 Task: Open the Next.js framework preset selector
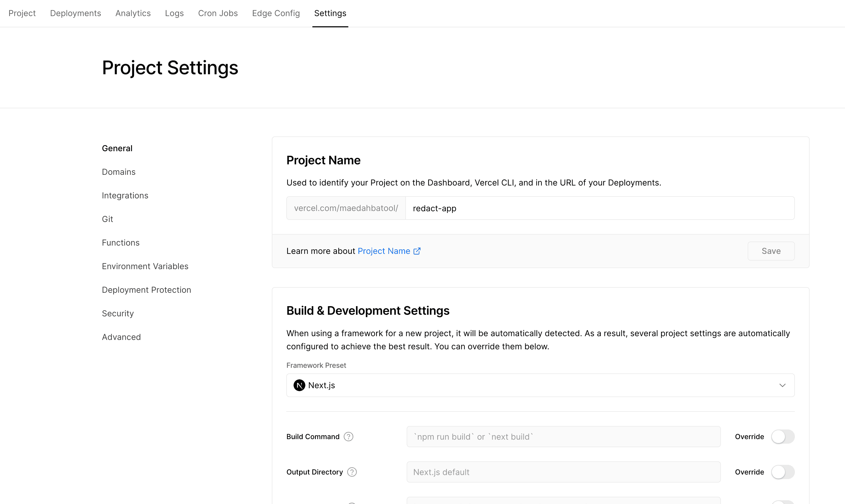pos(540,385)
